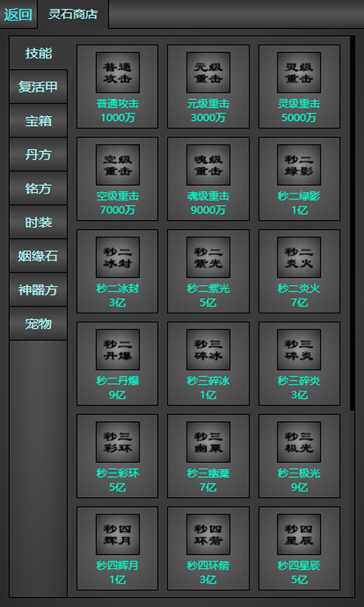Viewport: 364px width, 607px height.
Task: Pick the 秒三彩环 skill icon
Action: coord(118,442)
